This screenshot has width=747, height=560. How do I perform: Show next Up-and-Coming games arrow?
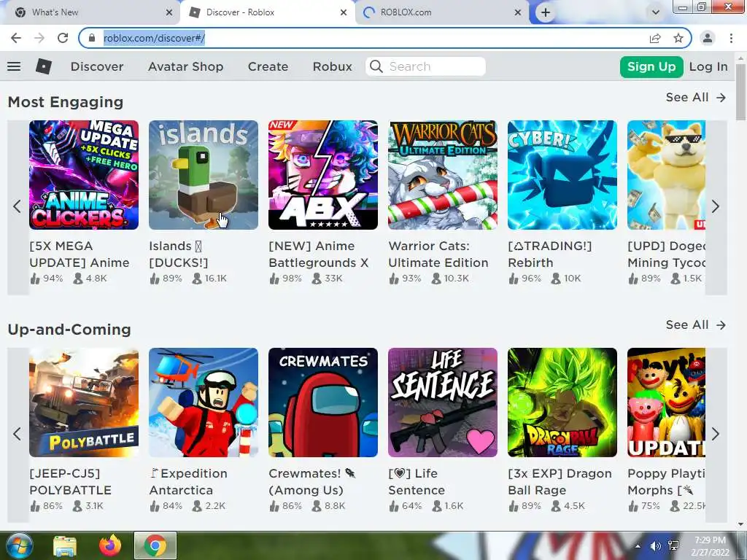[x=716, y=434]
